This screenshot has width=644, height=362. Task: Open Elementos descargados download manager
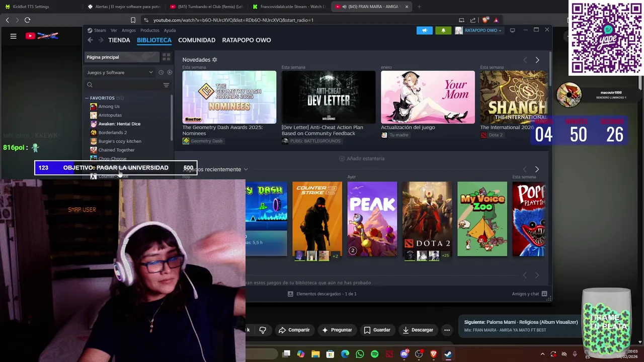coord(322,294)
